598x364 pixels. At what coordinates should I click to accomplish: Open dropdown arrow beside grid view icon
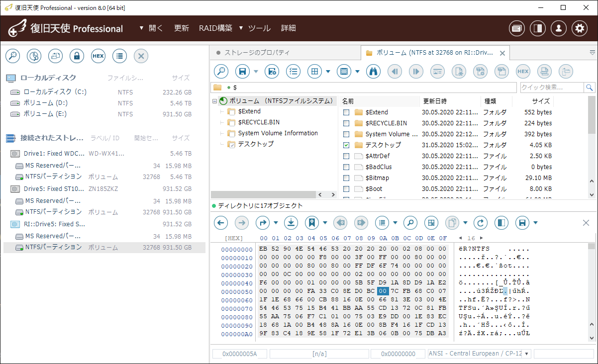pos(328,72)
